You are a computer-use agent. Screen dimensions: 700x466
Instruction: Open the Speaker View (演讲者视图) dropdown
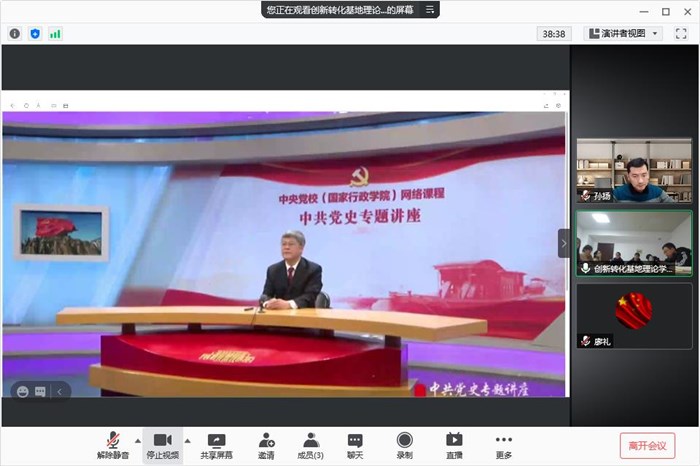pyautogui.click(x=623, y=33)
